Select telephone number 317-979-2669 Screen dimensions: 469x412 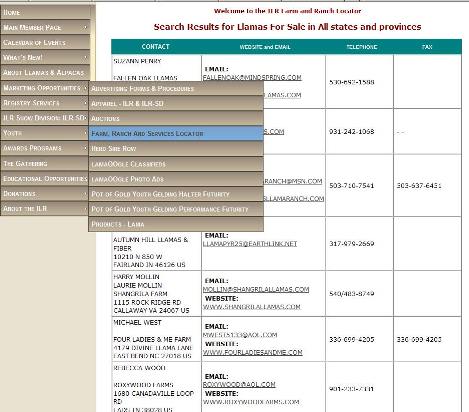click(352, 244)
